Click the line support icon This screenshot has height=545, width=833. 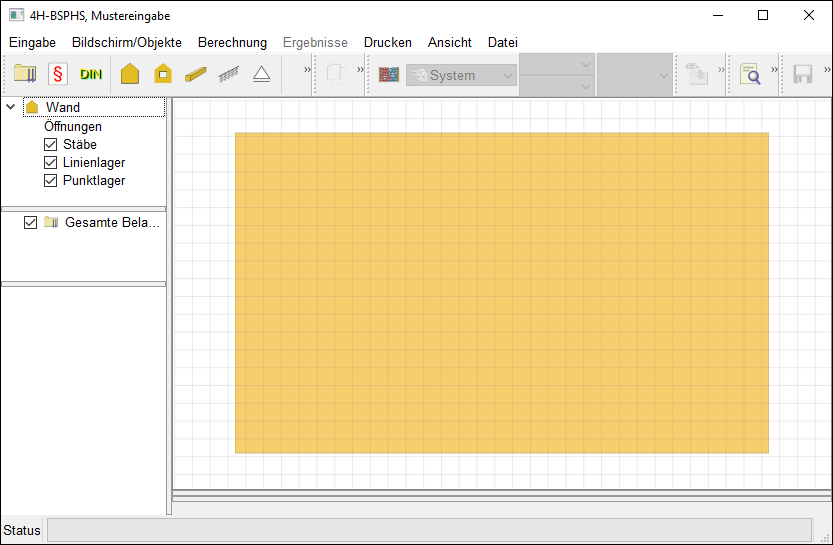click(x=229, y=74)
